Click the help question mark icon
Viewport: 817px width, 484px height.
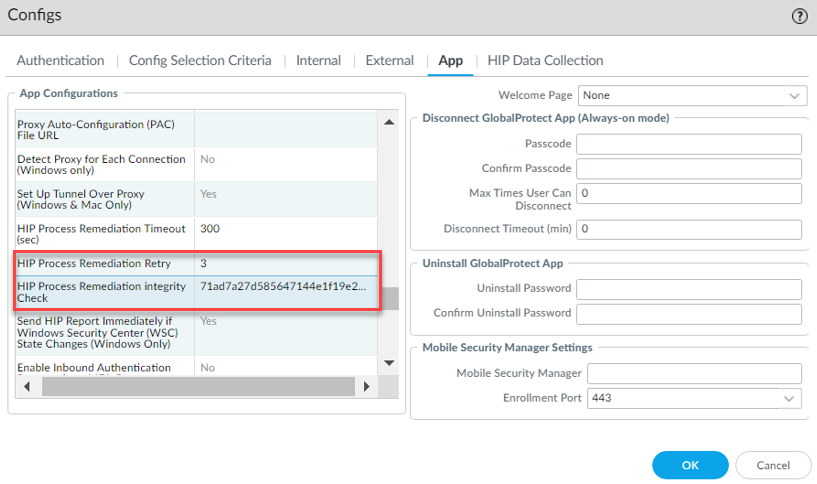click(799, 16)
